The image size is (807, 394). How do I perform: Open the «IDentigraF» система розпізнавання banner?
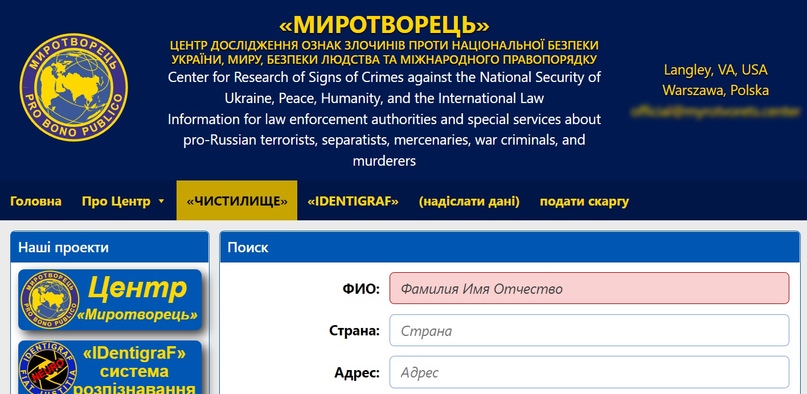pos(110,367)
